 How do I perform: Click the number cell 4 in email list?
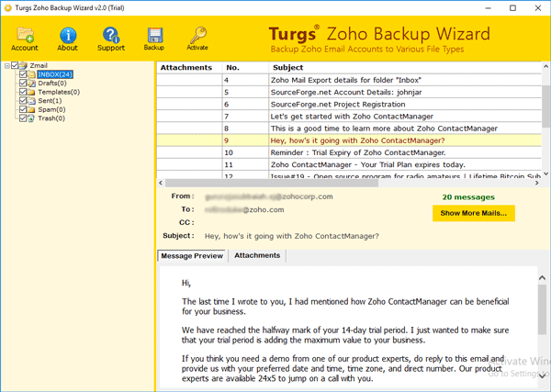pyautogui.click(x=245, y=80)
